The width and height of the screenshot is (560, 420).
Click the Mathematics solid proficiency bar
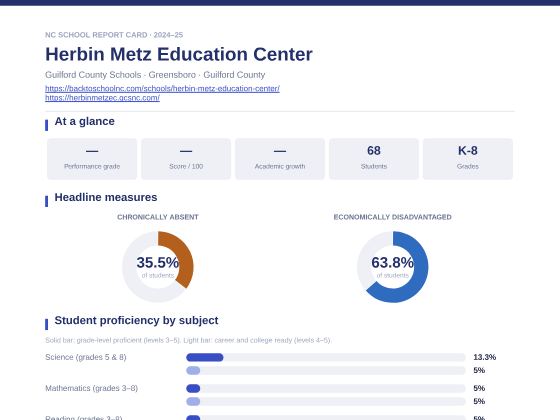tap(326, 388)
